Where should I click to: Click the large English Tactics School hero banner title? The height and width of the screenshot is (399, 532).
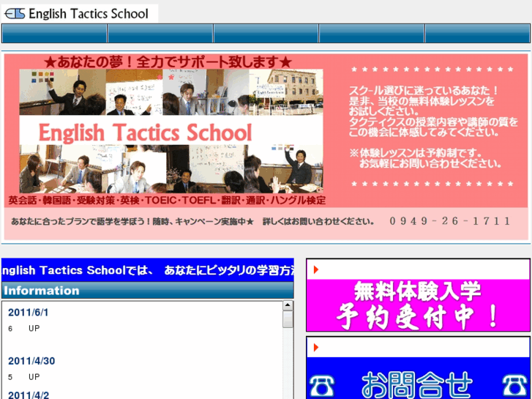click(x=145, y=133)
